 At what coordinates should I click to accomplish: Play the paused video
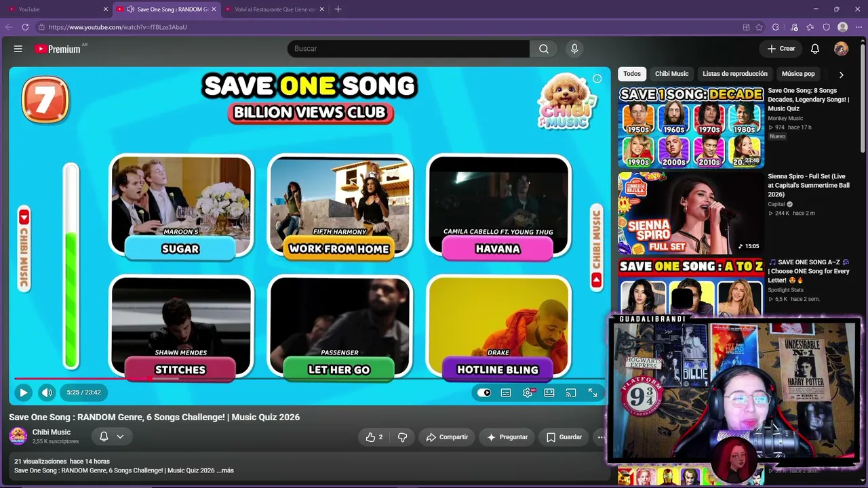23,392
